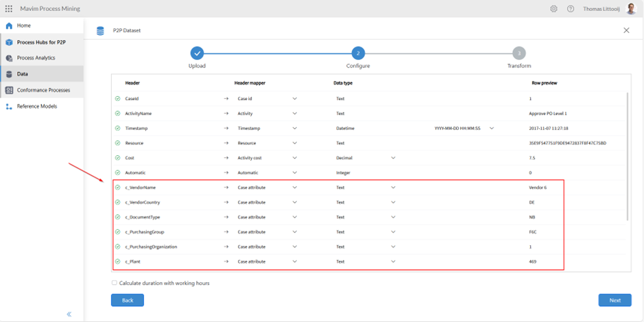The width and height of the screenshot is (644, 322).
Task: Click the Home icon in sidebar
Action: 9,25
